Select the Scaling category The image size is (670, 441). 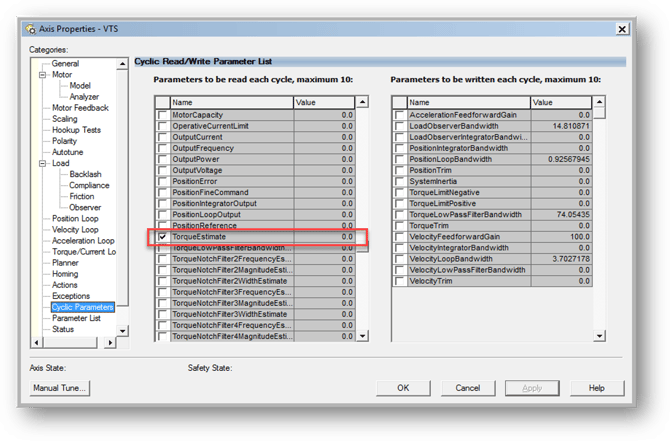click(65, 119)
